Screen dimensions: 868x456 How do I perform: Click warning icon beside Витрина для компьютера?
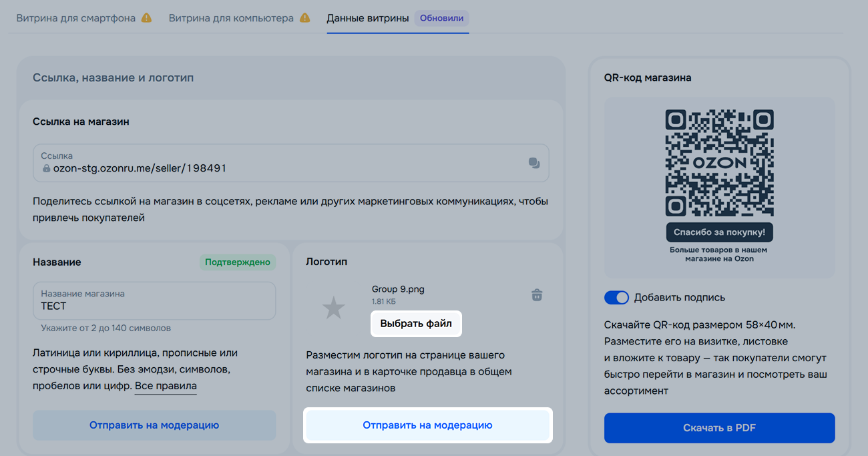tap(304, 18)
